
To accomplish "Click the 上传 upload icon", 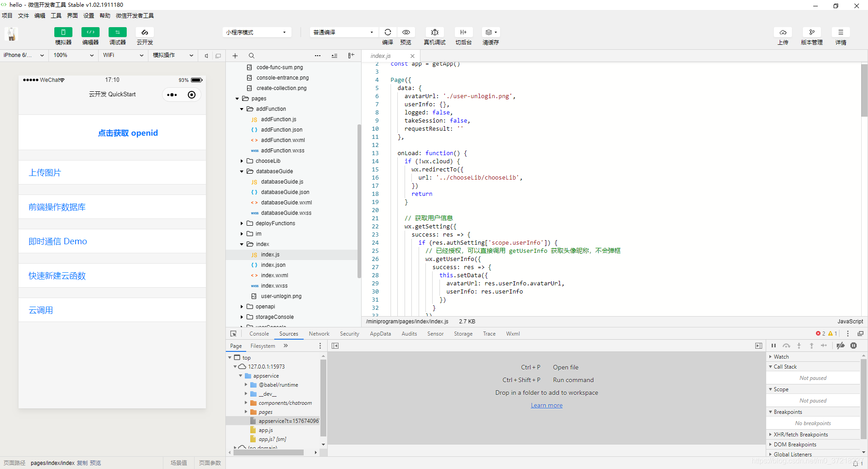I will coord(783,32).
